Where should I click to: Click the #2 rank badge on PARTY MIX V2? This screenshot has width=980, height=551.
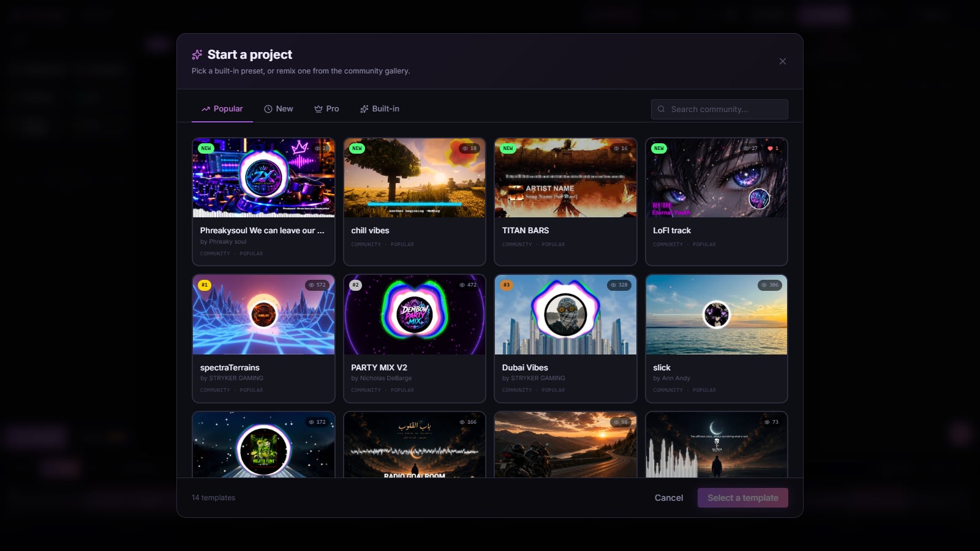click(x=356, y=285)
